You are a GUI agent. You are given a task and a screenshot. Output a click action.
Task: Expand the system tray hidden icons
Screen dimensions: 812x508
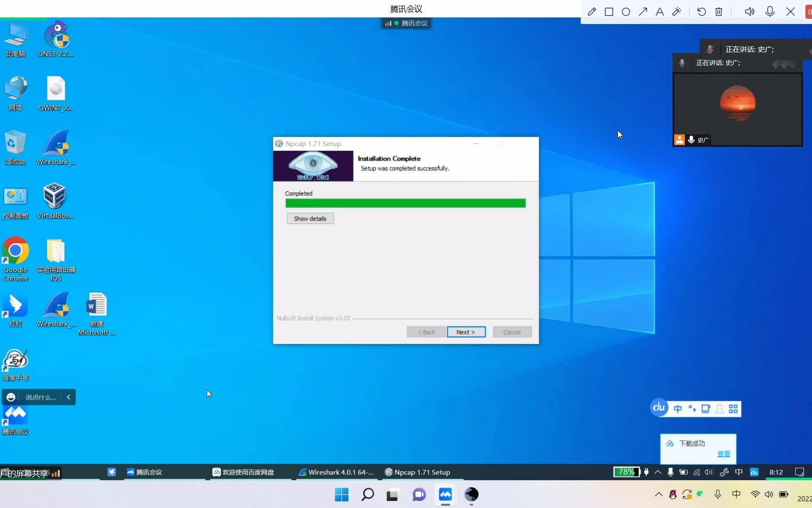tap(659, 494)
